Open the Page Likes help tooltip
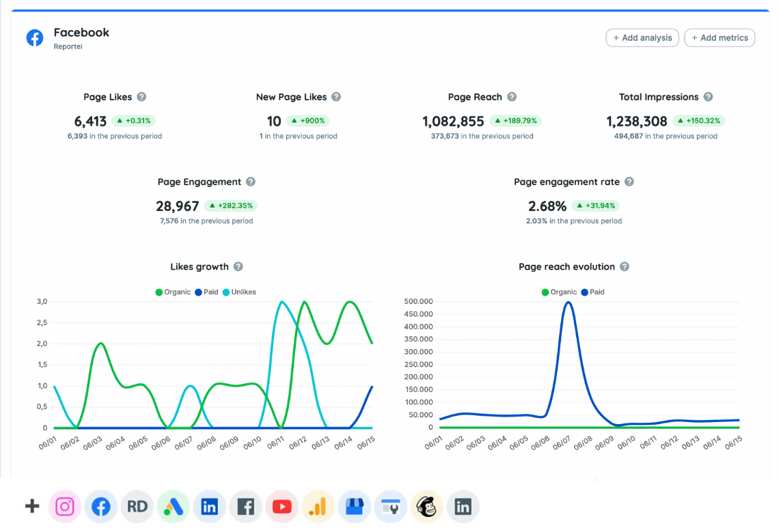Screen dimensions: 779x532 [141, 97]
